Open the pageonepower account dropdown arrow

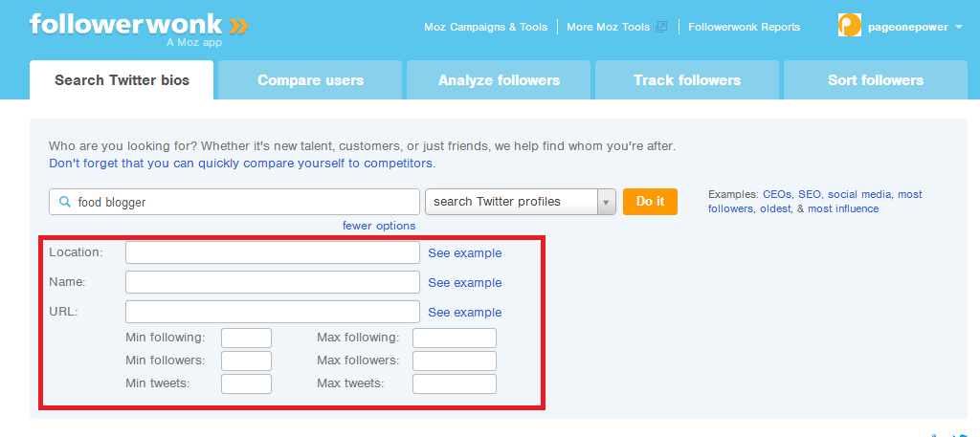coord(959,27)
